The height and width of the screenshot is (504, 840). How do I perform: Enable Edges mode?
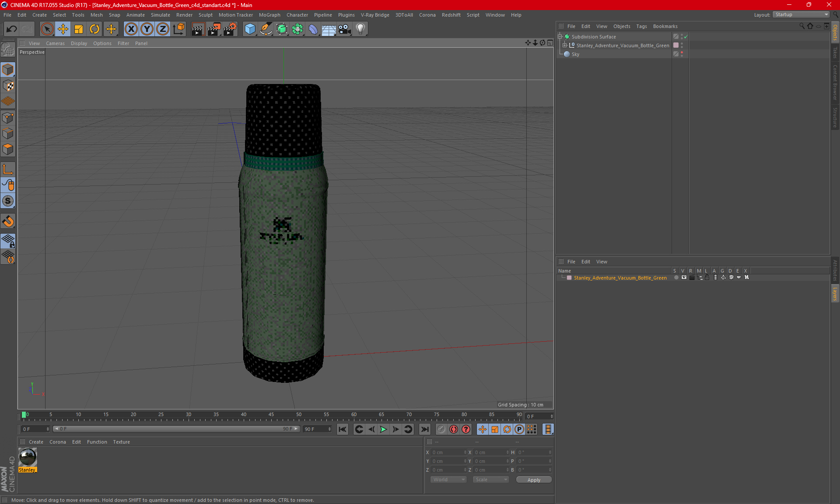tap(8, 133)
